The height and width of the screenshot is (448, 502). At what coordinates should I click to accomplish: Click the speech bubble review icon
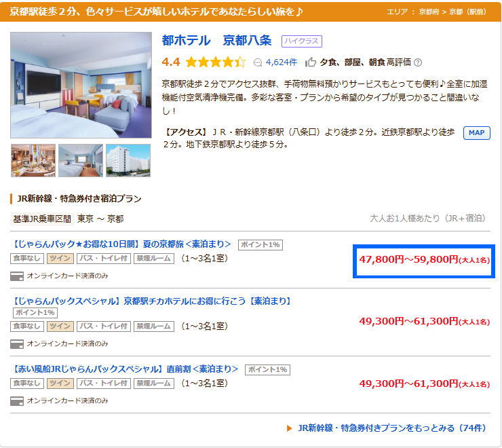(x=257, y=62)
